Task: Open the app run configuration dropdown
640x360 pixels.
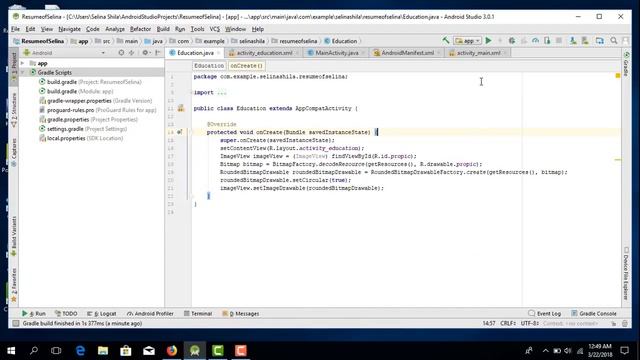Action: click(467, 41)
